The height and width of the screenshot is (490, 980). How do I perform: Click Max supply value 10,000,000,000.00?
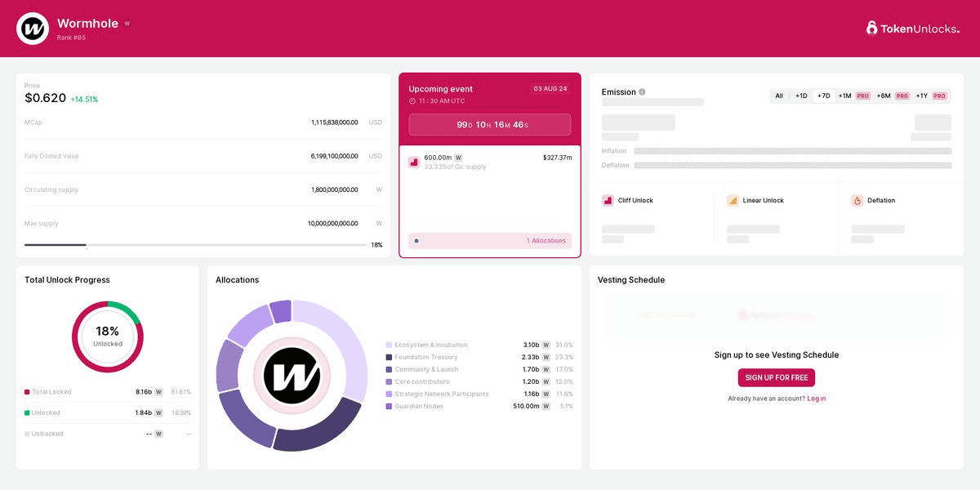(x=333, y=224)
